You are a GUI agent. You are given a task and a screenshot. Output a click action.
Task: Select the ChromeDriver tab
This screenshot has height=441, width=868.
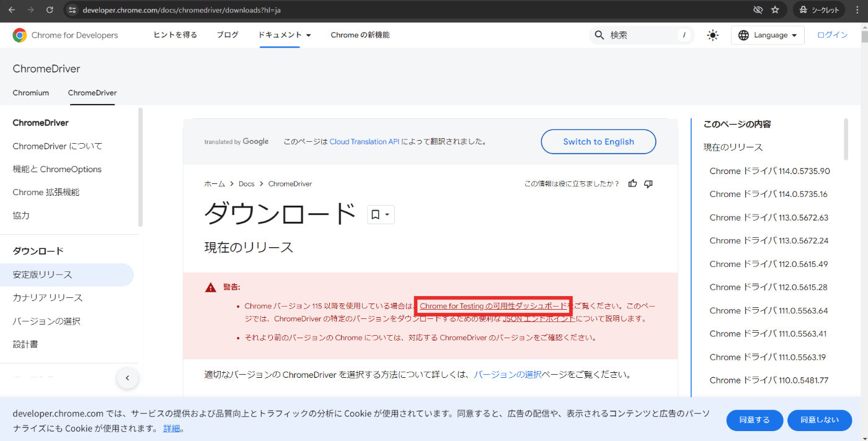click(x=92, y=93)
